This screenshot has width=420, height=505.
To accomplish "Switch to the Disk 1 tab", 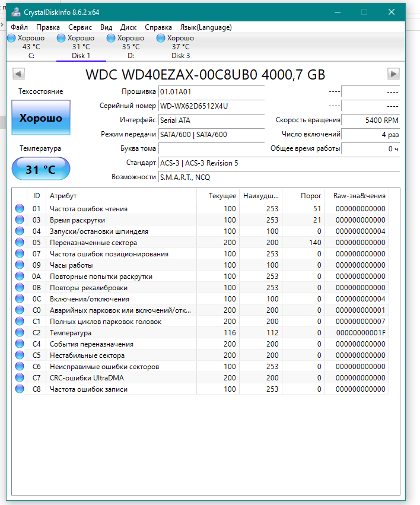I will [x=81, y=47].
